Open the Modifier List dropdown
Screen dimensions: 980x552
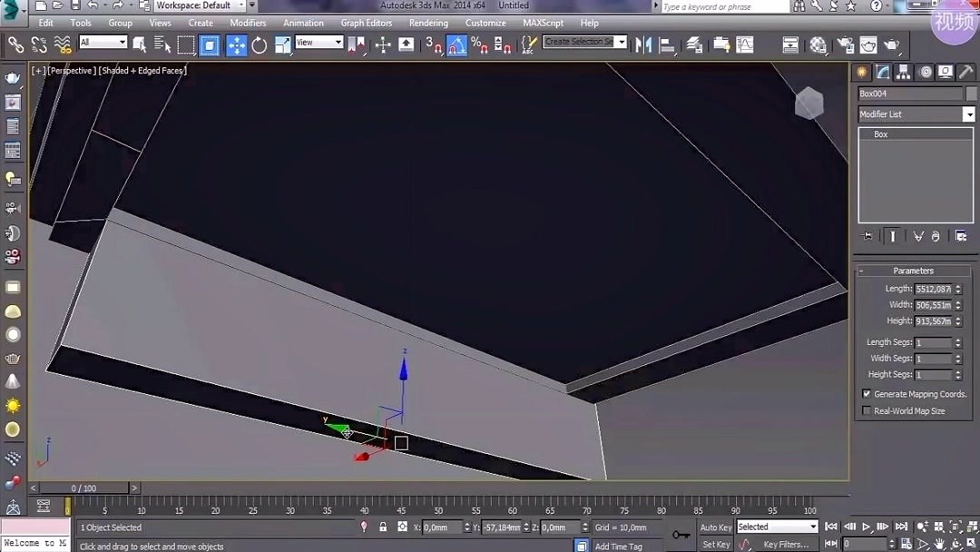coord(968,113)
